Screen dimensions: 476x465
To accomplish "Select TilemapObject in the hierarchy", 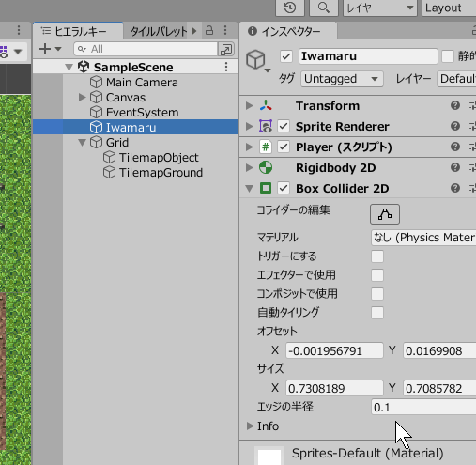I will 159,158.
